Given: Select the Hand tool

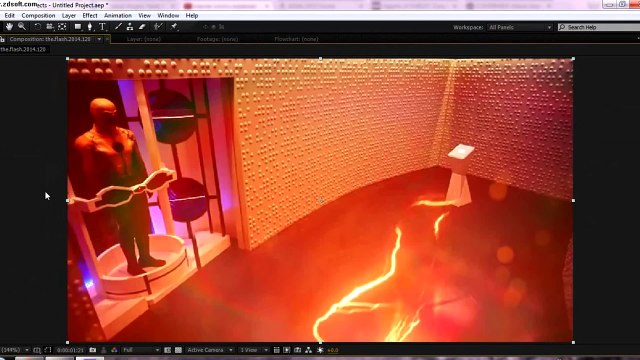Looking at the screenshot, I should [x=9, y=27].
